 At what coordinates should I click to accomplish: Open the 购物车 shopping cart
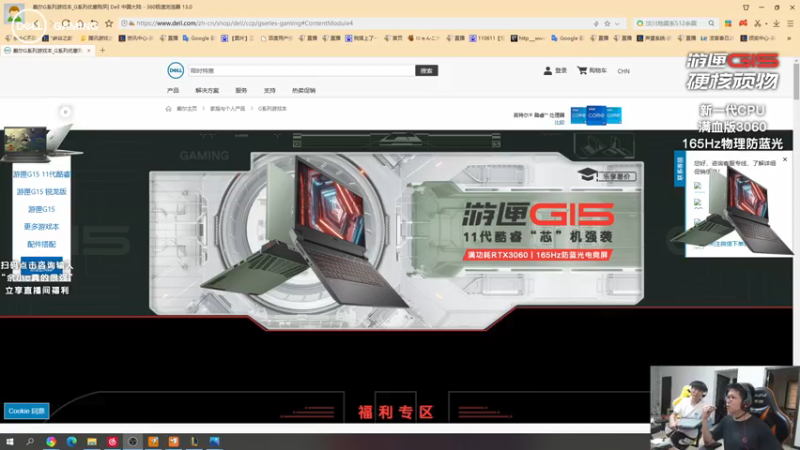[592, 70]
